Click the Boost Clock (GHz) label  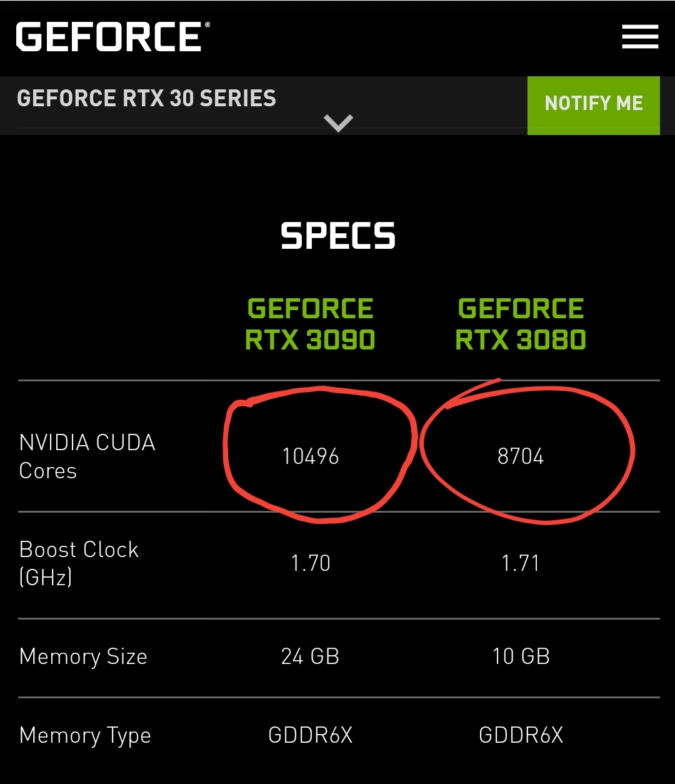point(79,563)
